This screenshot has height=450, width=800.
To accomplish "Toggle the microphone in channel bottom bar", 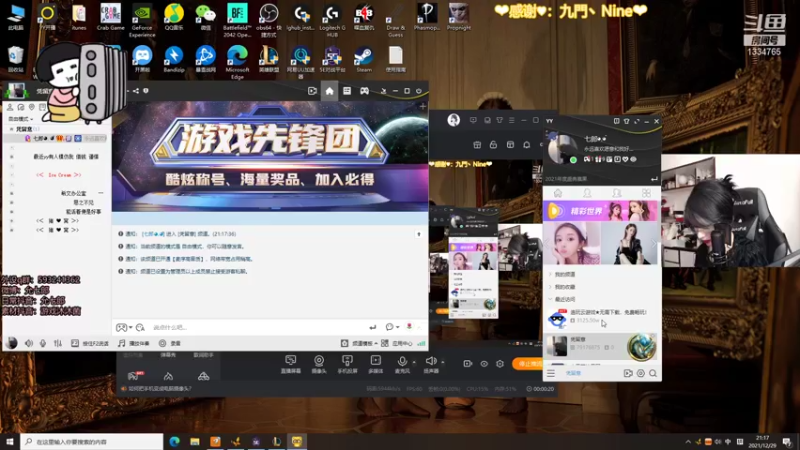I will [x=43, y=343].
